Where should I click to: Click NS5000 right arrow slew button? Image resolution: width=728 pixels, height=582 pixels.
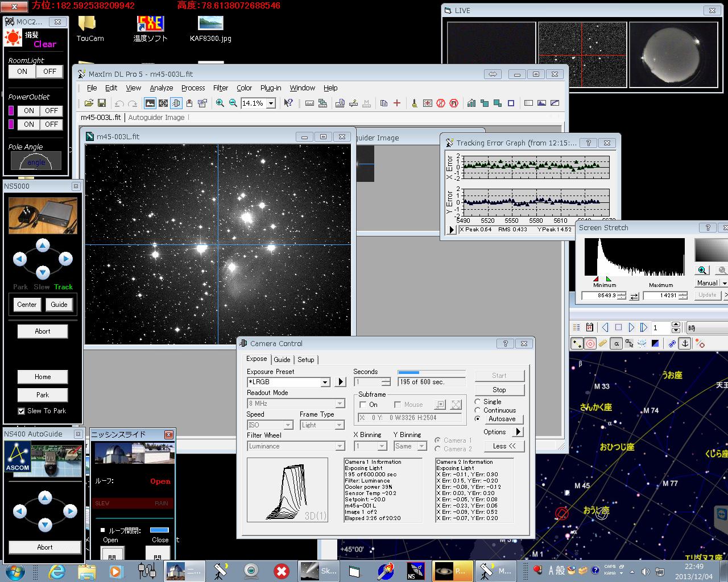coord(66,259)
